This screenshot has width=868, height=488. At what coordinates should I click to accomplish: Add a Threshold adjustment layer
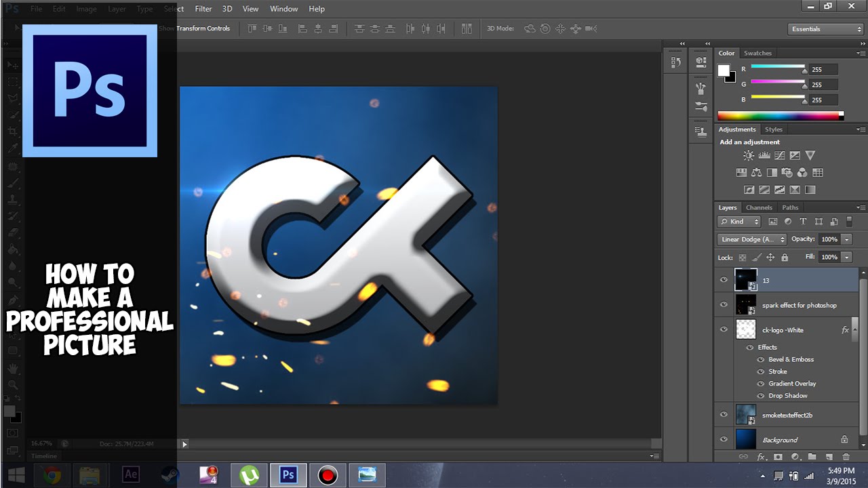[x=780, y=190]
